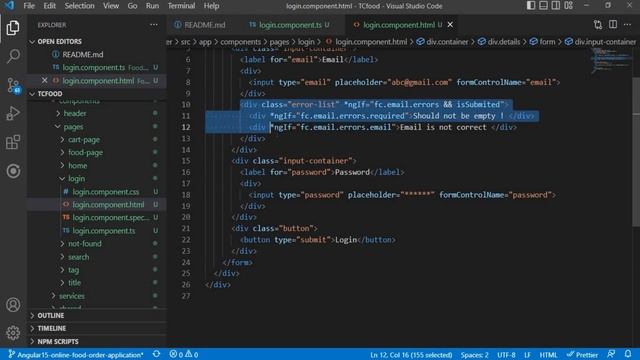The width and height of the screenshot is (640, 360).
Task: Open the Search view in activity bar
Action: (x=13, y=56)
